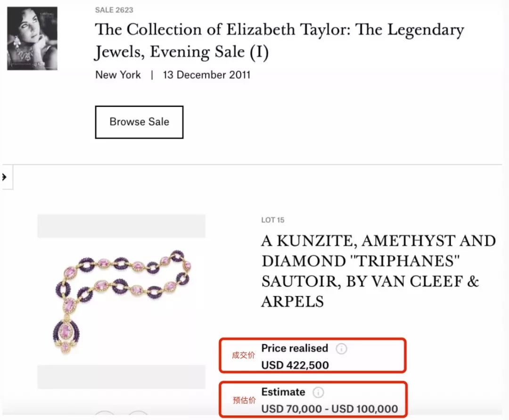Open the Elizabeth Taylor catalogue cover thumbnail
The height and width of the screenshot is (420, 509).
point(32,39)
